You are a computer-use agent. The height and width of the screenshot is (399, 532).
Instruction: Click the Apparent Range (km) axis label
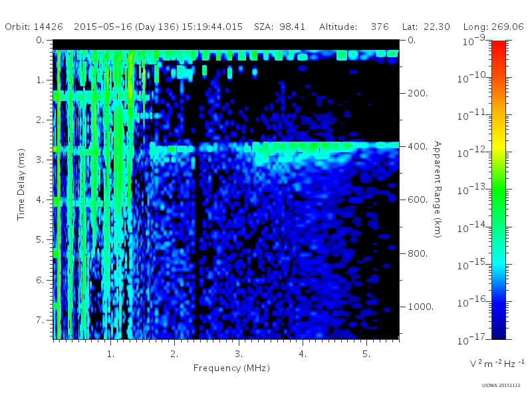click(438, 190)
